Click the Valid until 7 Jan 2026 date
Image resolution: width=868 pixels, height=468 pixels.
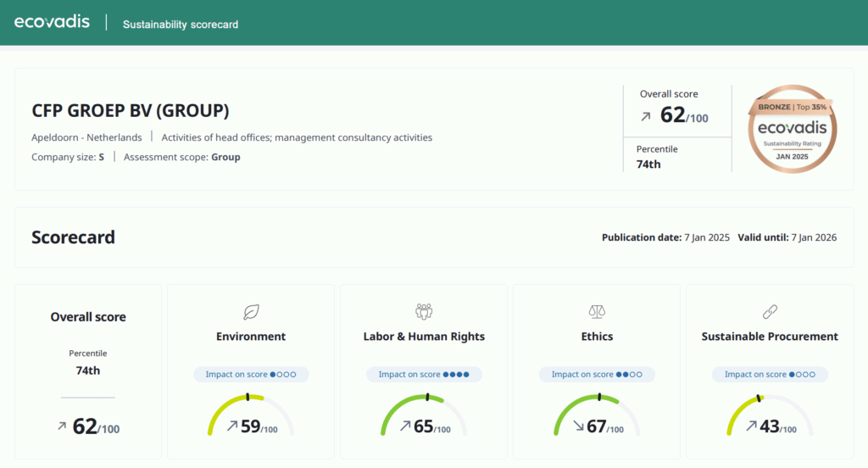(x=787, y=237)
